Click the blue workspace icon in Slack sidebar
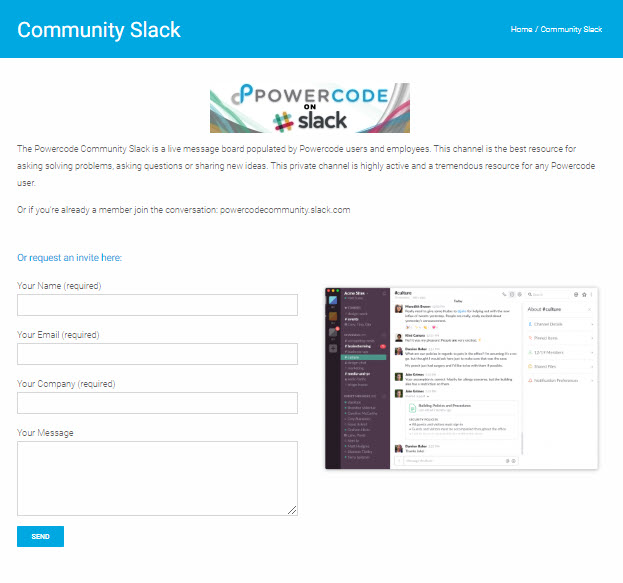 pos(333,300)
